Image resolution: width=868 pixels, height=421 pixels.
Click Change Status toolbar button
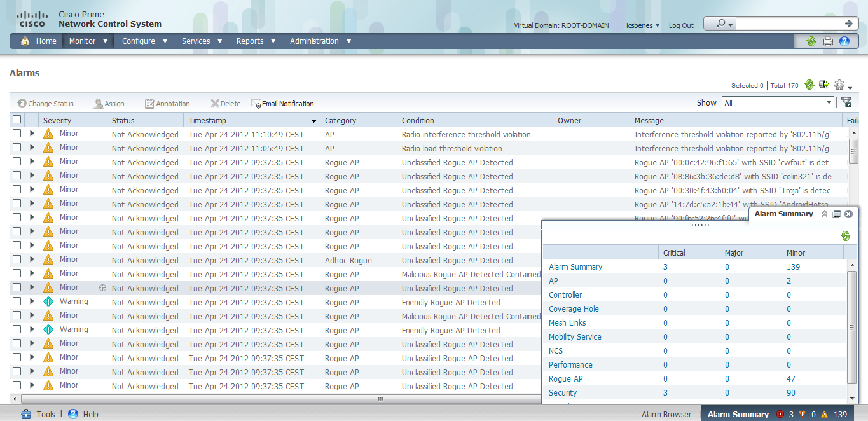[45, 104]
